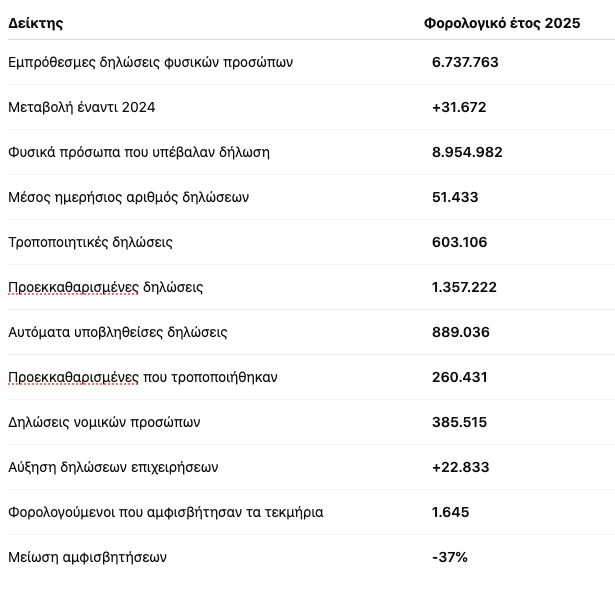The height and width of the screenshot is (591, 615).
Task: Click the -37% value in last row
Action: [x=450, y=557]
